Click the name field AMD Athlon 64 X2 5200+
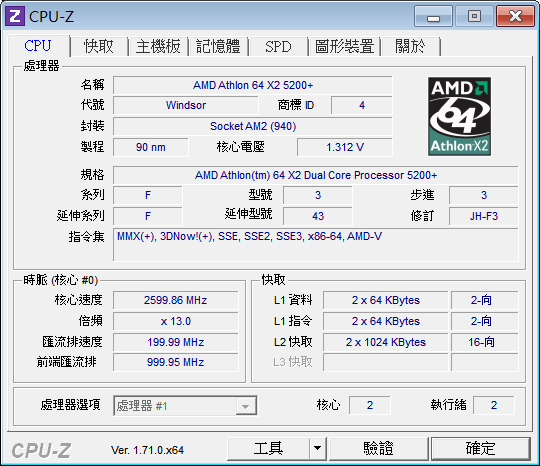The image size is (540, 466). pos(252,85)
